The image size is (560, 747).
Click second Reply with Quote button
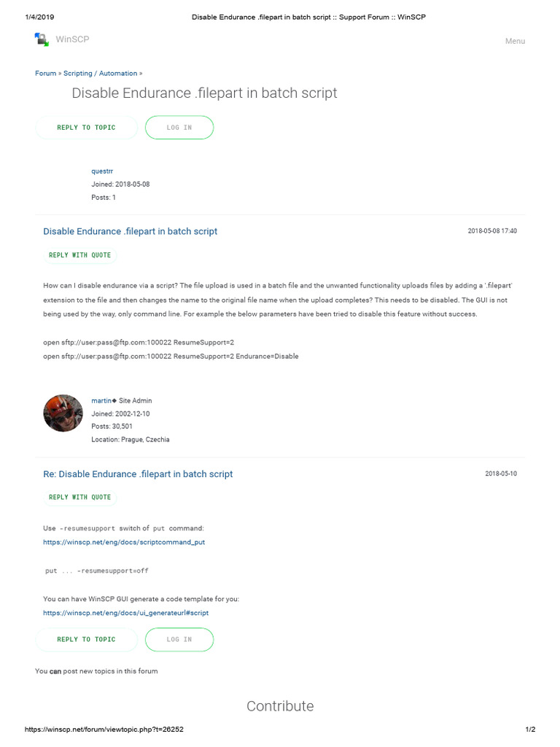79,498
